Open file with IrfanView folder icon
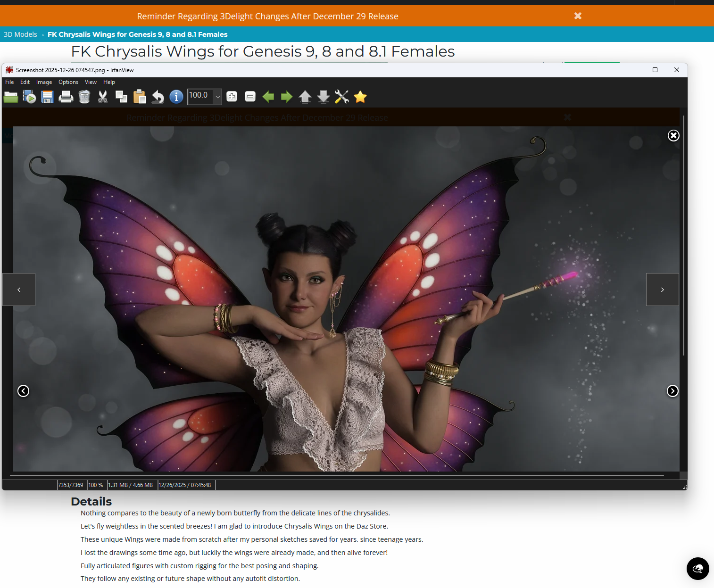 pyautogui.click(x=11, y=97)
